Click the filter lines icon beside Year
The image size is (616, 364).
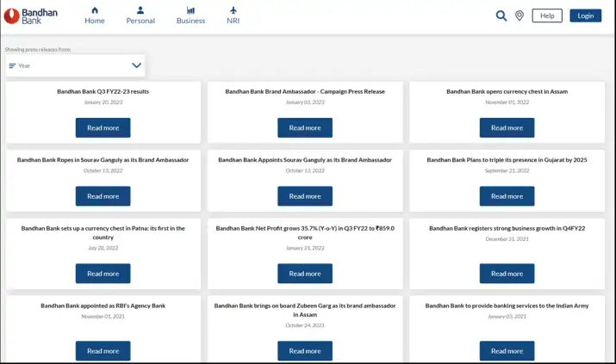tap(12, 66)
